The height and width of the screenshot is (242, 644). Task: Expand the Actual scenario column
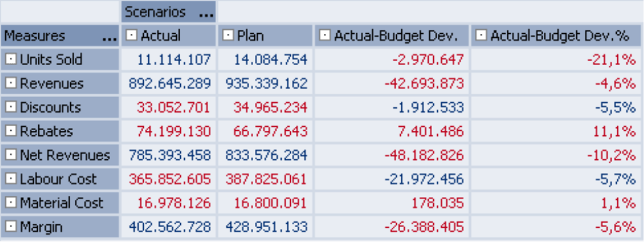click(131, 35)
